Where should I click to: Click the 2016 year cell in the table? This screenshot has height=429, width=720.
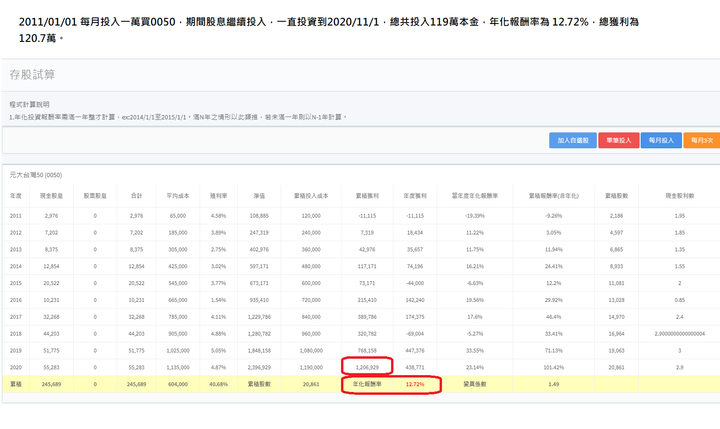coord(16,300)
